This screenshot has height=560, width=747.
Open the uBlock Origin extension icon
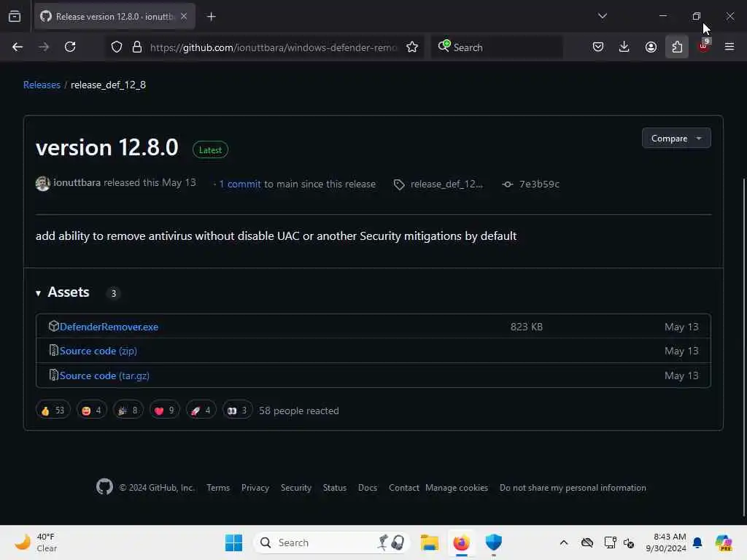(704, 47)
